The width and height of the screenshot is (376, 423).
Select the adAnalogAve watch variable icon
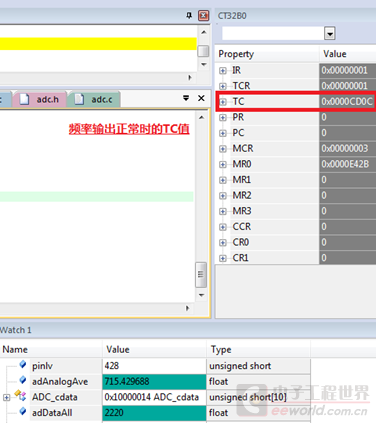tap(23, 380)
